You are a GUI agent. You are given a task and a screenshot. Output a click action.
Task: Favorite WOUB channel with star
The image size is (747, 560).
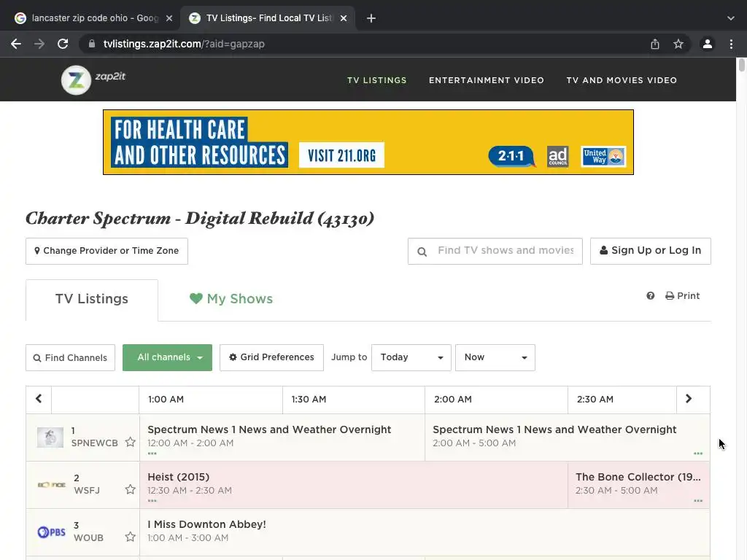[x=130, y=537]
